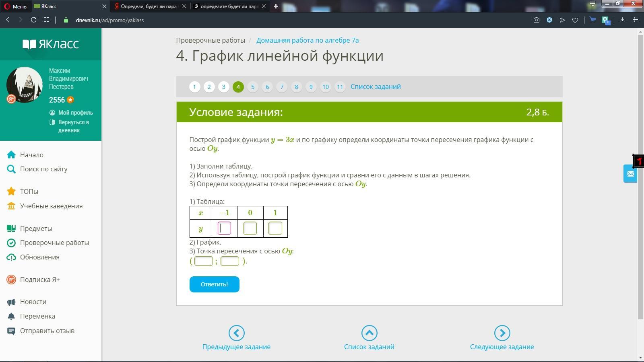Screen dimensions: 644x362
Task: Go to task number 2
Action: coord(209,86)
